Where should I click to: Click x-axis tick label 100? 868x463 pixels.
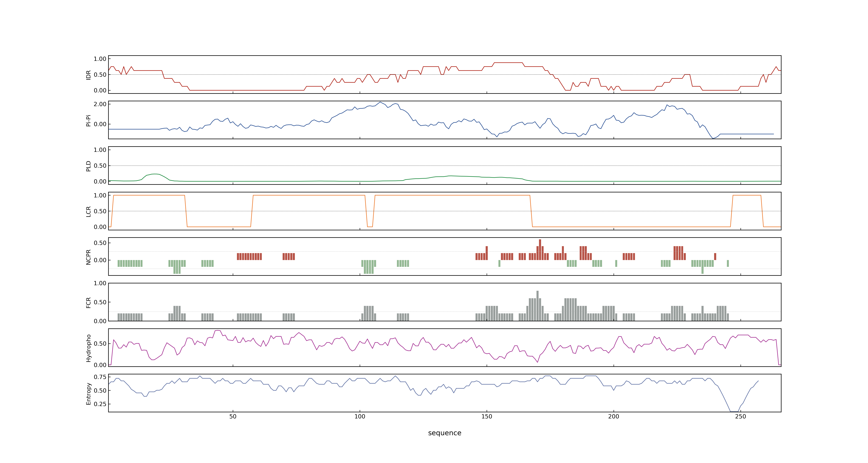click(x=360, y=416)
